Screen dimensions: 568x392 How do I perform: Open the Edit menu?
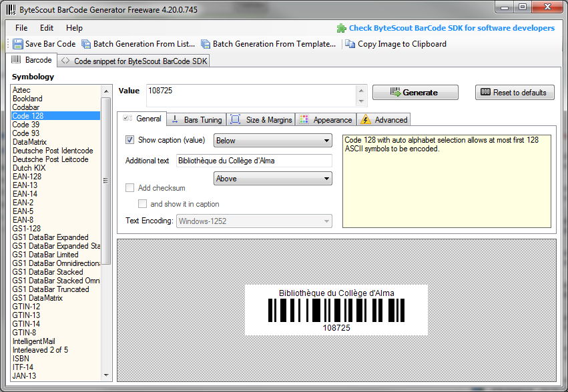(x=47, y=28)
